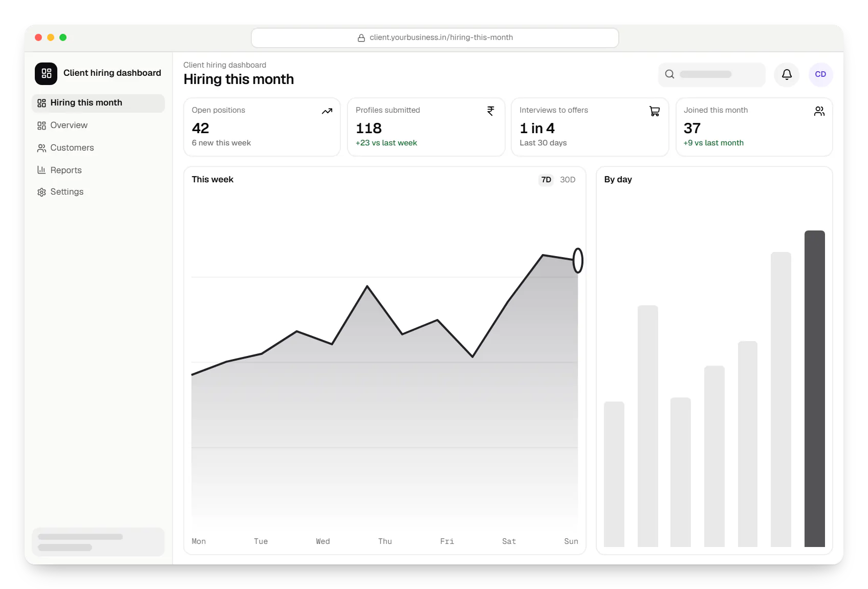The width and height of the screenshot is (868, 589).
Task: Select the dark highlighted bar in By day
Action: [x=814, y=389]
